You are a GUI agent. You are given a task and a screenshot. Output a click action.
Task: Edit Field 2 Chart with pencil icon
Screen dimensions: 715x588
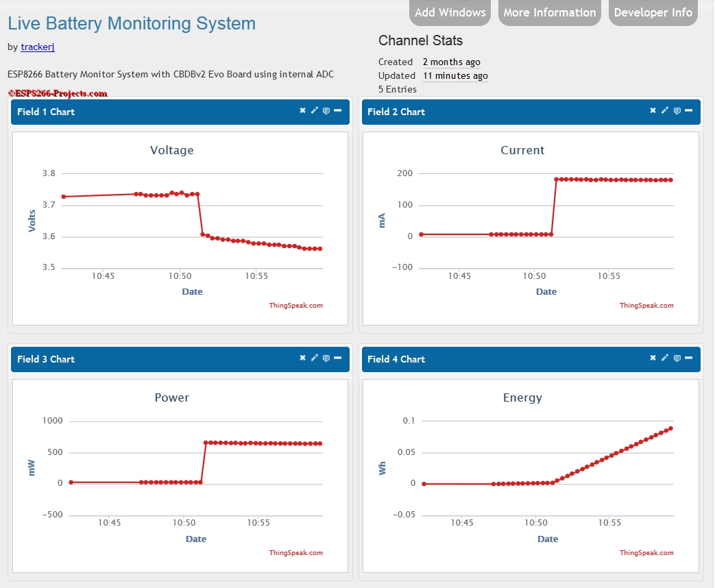point(665,110)
